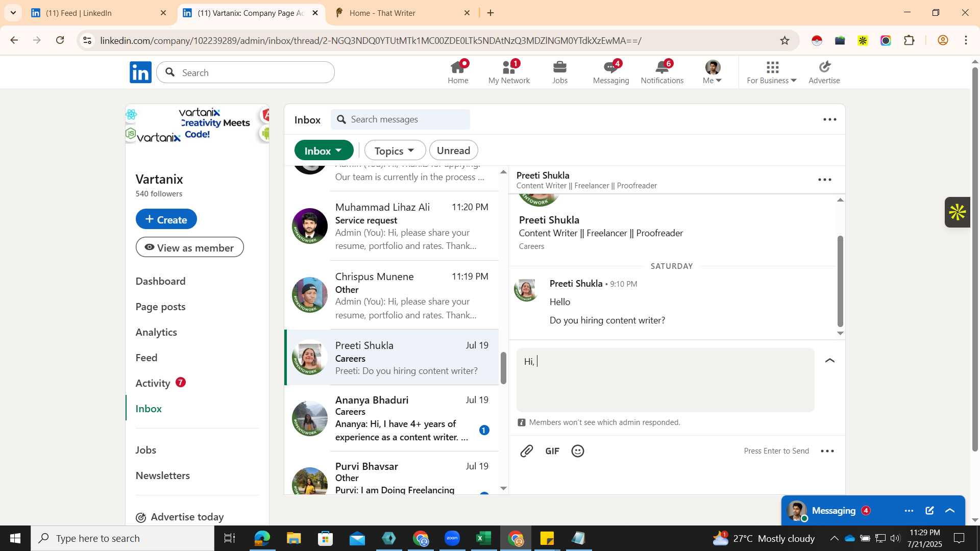Image resolution: width=980 pixels, height=551 pixels.
Task: Open Preeti Shukla profile name link
Action: click(x=549, y=220)
